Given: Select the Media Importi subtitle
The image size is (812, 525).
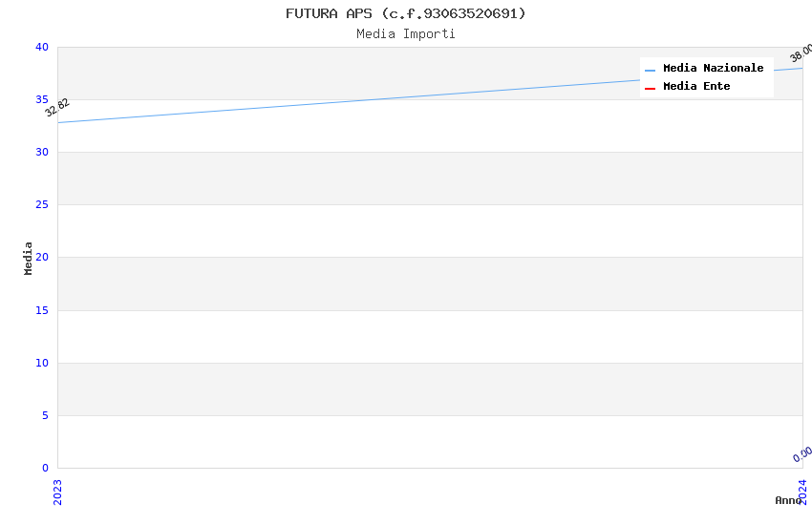Looking at the screenshot, I should point(405,34).
